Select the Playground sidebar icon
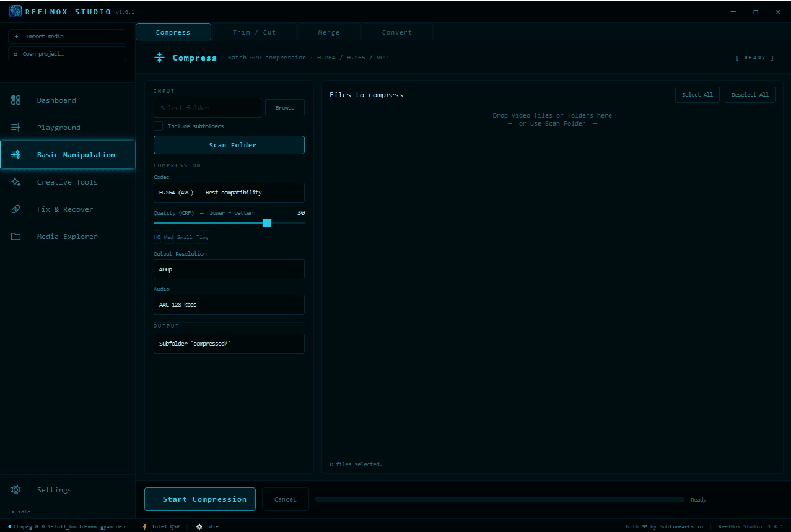This screenshot has height=532, width=791. [x=16, y=128]
